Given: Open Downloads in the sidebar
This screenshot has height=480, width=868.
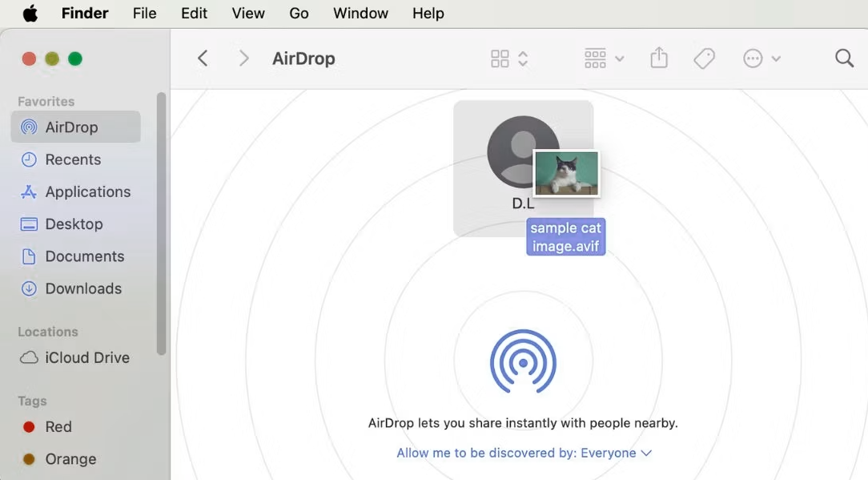Looking at the screenshot, I should pos(76,288).
